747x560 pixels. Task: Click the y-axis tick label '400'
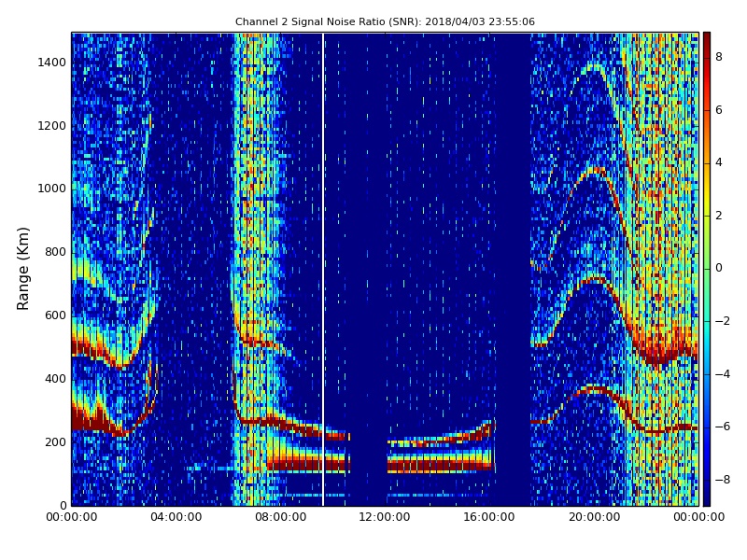[56, 379]
